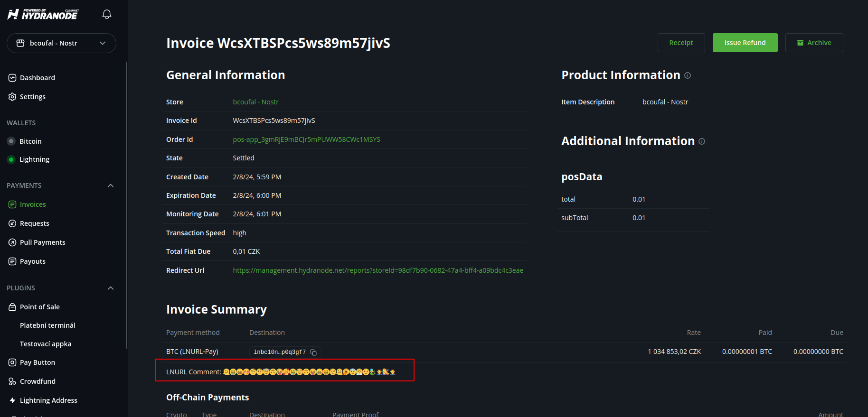Select the Bitcoin wallet
This screenshot has width=868, height=417.
tap(30, 141)
